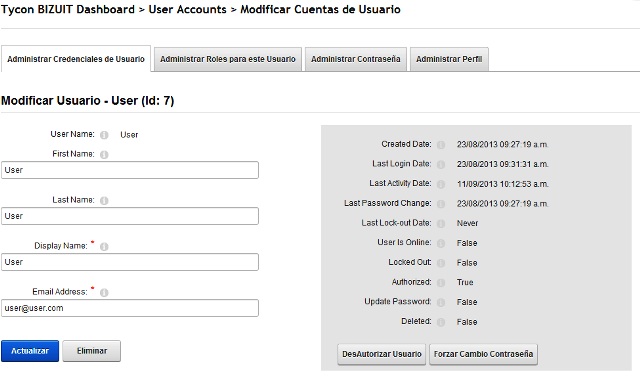Click the info icon next to Last Name

(104, 201)
